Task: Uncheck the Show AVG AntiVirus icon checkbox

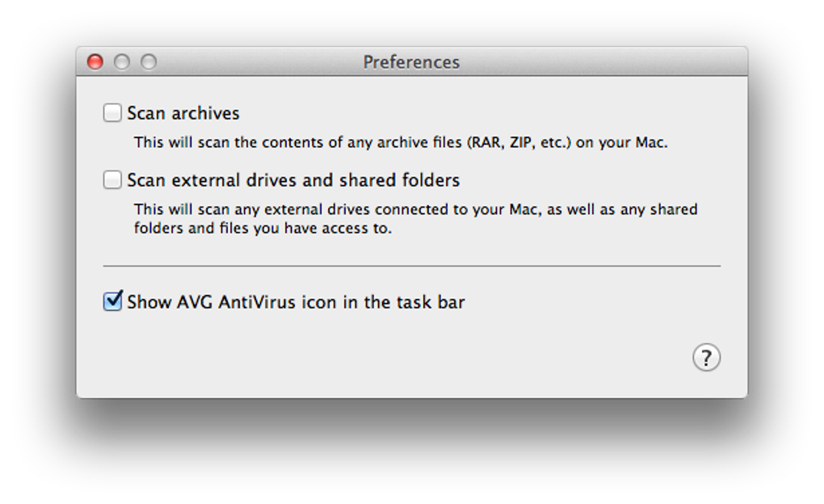Action: tap(112, 302)
